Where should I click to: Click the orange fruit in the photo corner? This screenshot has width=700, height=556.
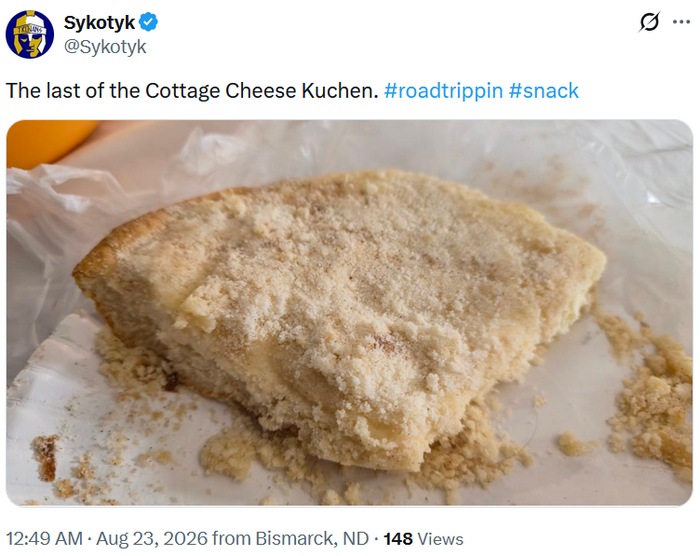[49, 141]
